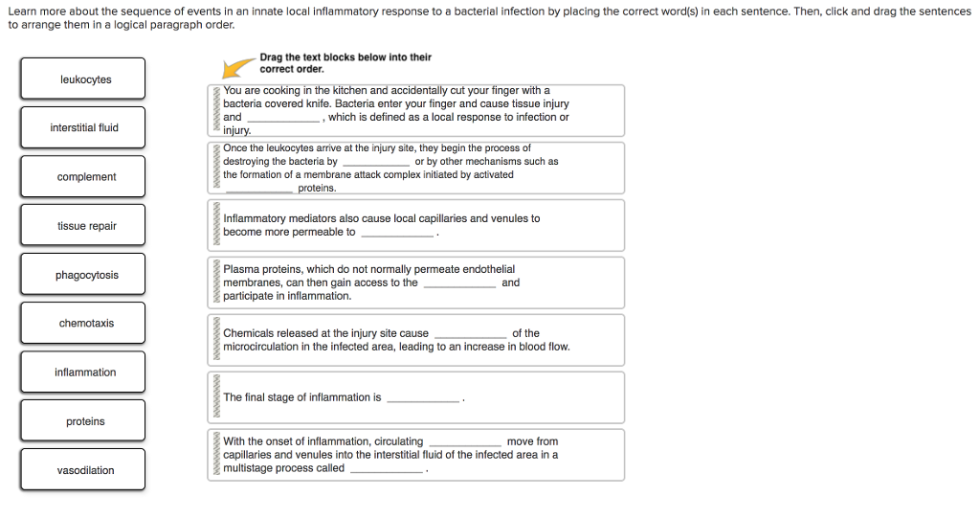
Task: Select the proteins word tile
Action: (84, 421)
